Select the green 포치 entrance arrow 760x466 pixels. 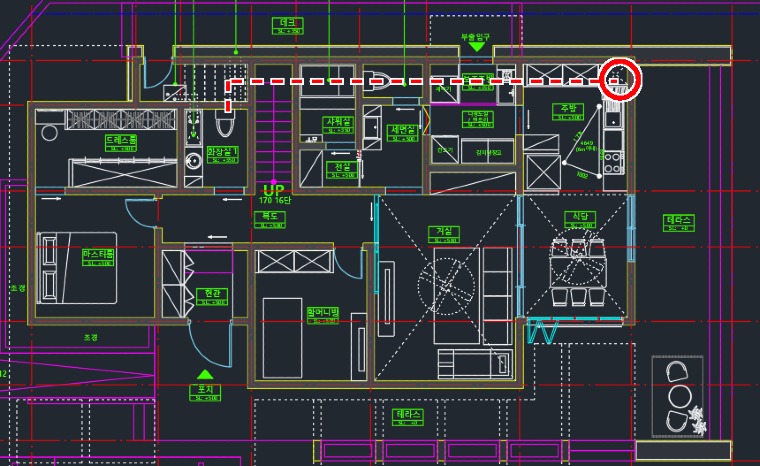206,375
